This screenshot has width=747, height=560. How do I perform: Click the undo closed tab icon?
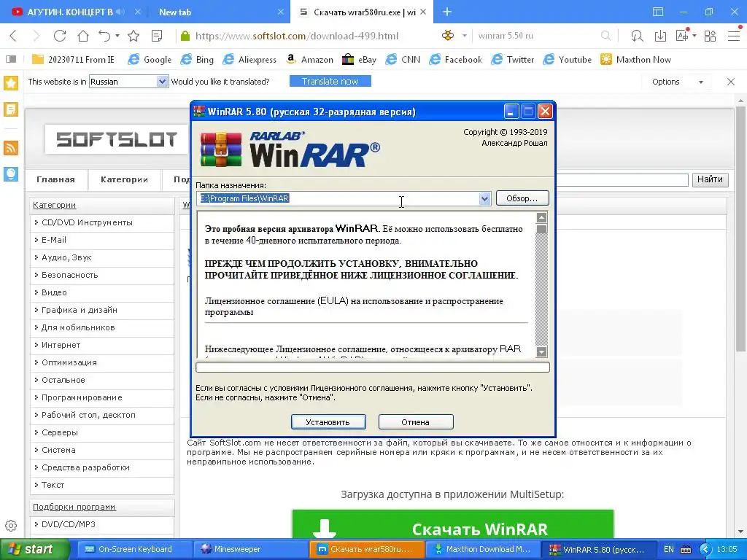tap(105, 36)
